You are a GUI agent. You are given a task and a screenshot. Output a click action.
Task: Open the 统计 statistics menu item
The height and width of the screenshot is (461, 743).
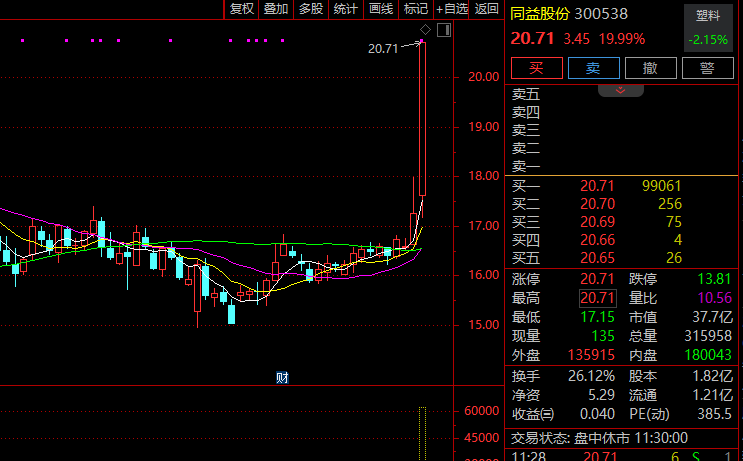coord(346,9)
